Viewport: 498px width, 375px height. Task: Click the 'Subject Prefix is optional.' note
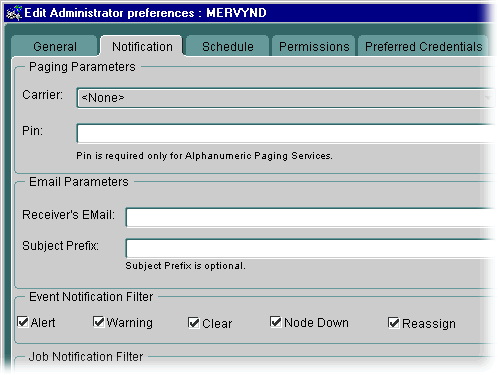click(185, 266)
